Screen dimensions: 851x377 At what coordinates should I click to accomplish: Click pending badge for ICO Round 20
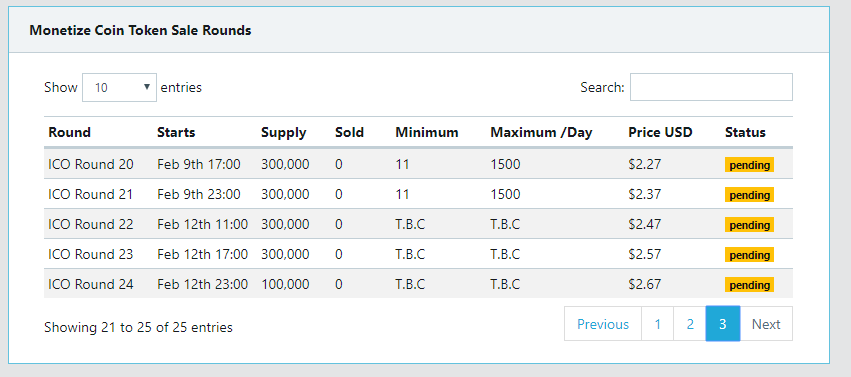point(750,165)
